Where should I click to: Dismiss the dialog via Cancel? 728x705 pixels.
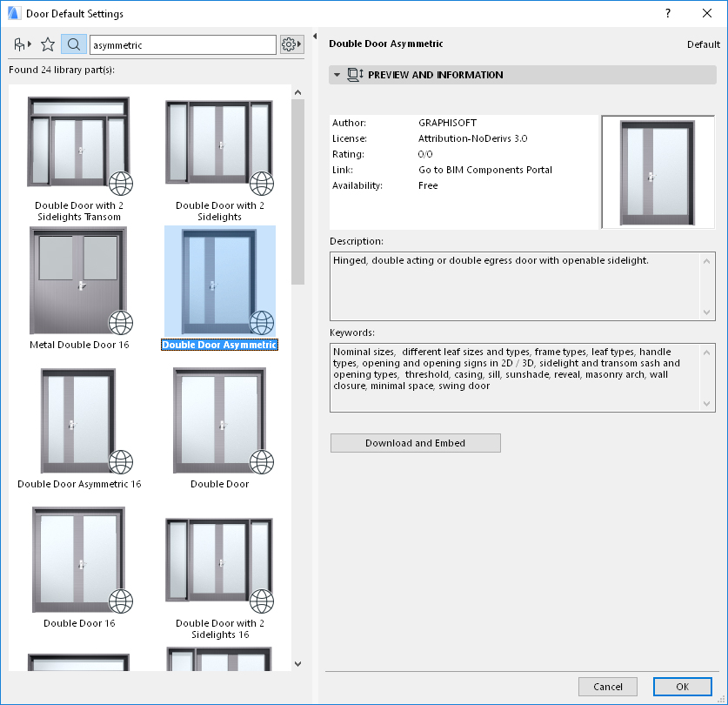607,686
